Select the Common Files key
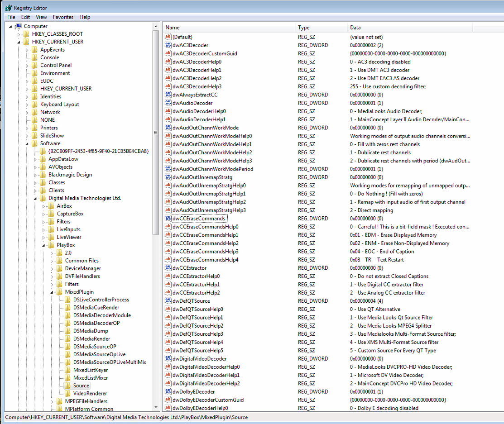The height and width of the screenshot is (424, 504). tap(82, 261)
